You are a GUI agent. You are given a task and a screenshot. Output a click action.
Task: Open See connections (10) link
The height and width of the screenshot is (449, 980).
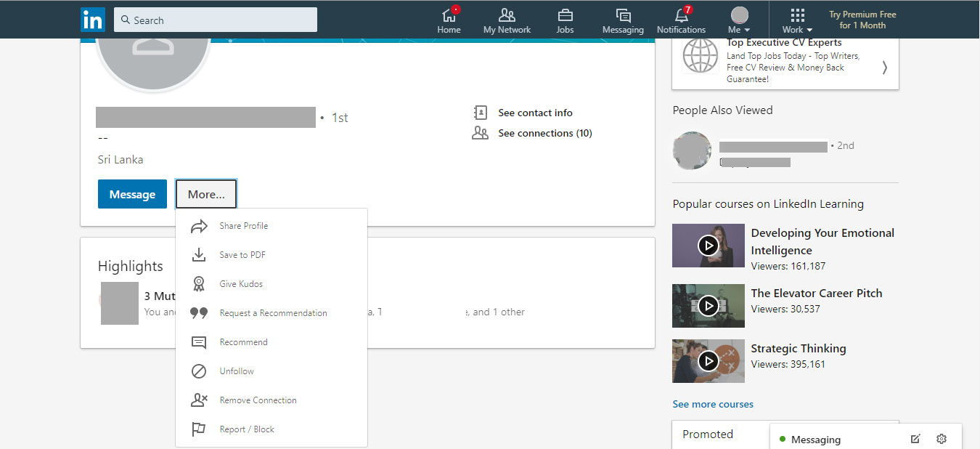click(x=544, y=133)
